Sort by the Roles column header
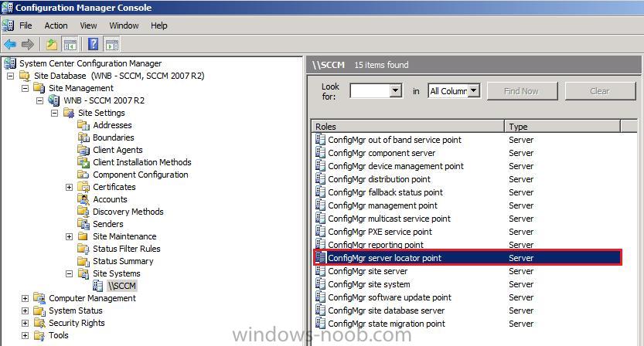The height and width of the screenshot is (346, 644). [408, 127]
